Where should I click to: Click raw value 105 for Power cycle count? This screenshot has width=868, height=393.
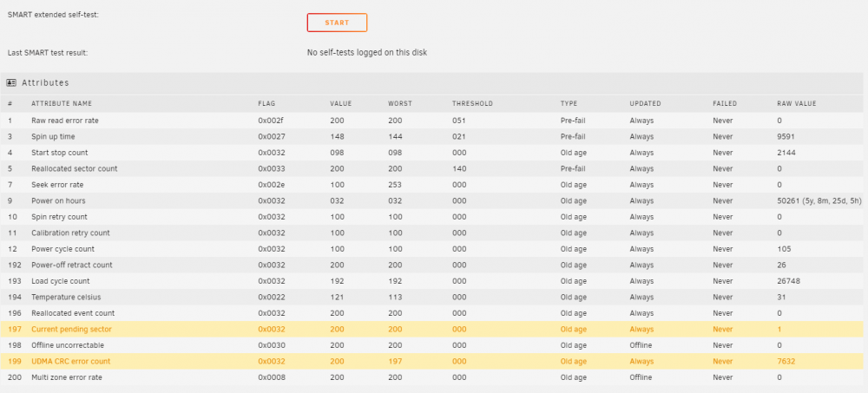[x=784, y=248]
